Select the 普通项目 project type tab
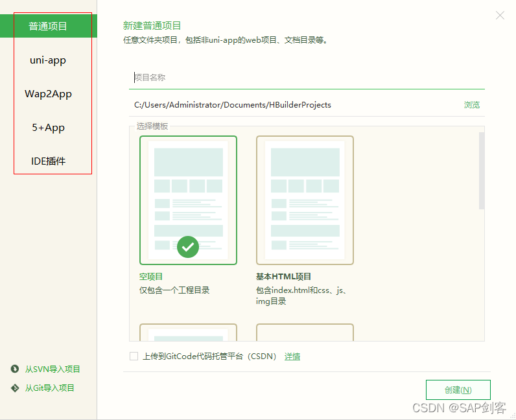Viewport: 516px width, 420px height. click(49, 26)
